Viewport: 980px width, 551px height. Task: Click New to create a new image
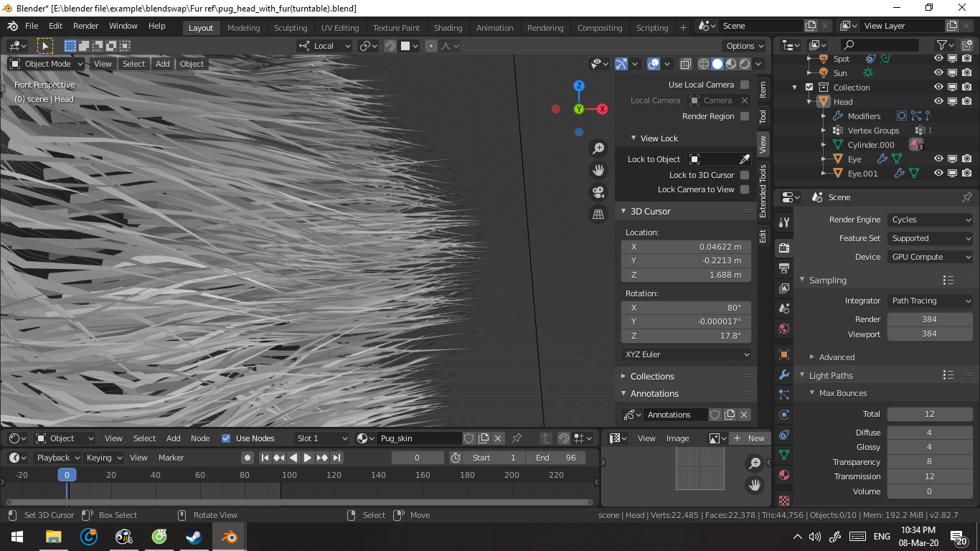pos(755,438)
